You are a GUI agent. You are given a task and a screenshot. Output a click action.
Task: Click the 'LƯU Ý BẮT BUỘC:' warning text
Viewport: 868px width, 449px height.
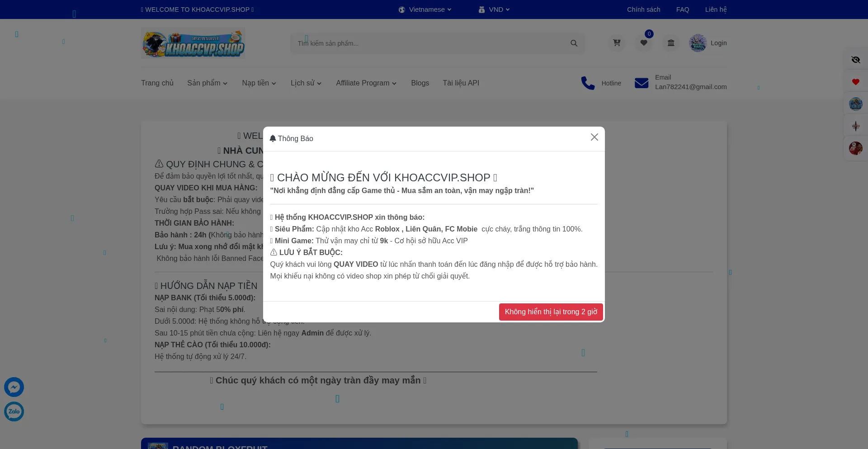(x=307, y=252)
